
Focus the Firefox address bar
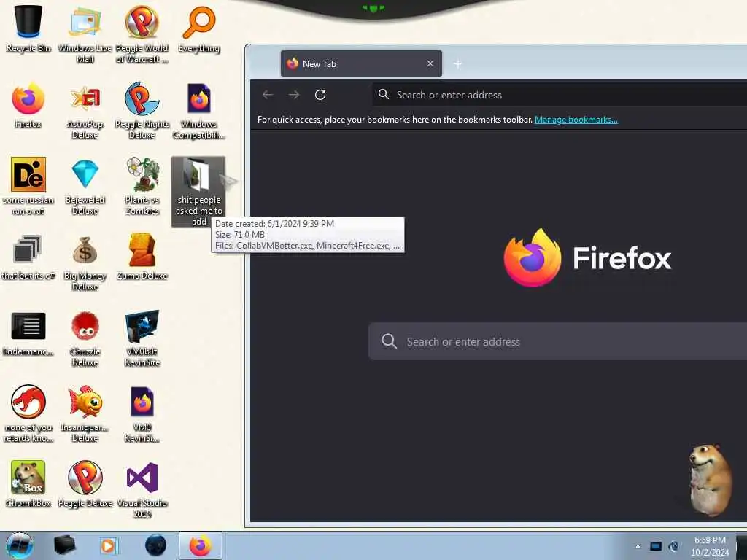[x=560, y=95]
